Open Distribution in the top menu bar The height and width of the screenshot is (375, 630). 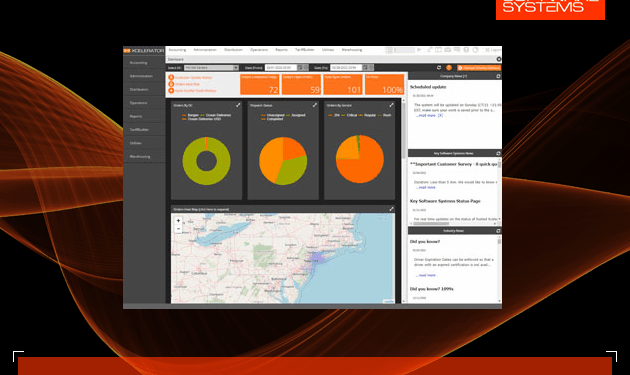click(x=233, y=50)
